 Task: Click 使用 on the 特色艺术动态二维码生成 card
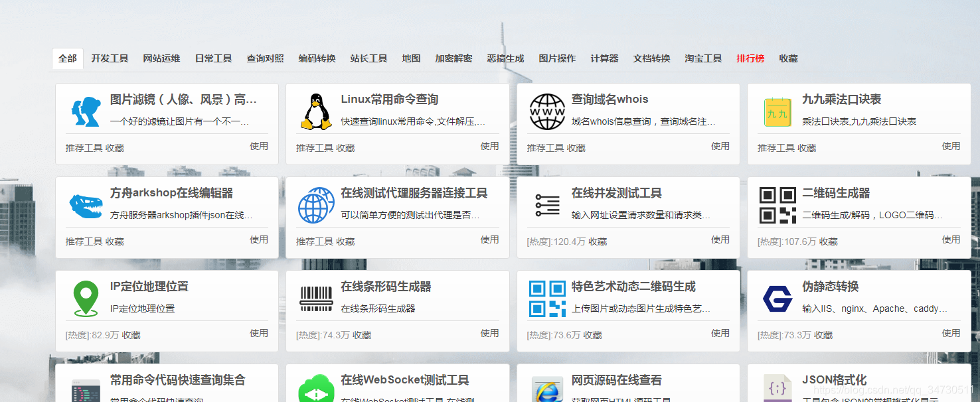click(720, 333)
